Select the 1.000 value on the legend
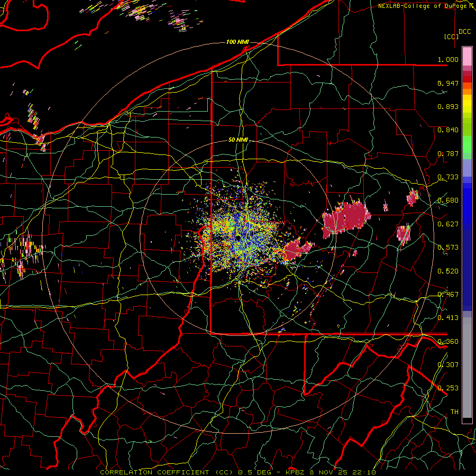This screenshot has height=476, width=476. click(448, 59)
